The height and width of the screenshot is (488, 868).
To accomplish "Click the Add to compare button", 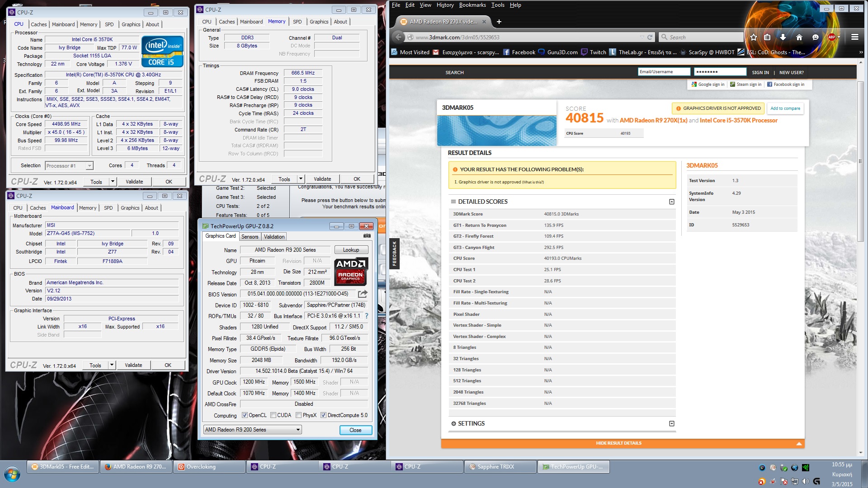I will click(x=785, y=108).
